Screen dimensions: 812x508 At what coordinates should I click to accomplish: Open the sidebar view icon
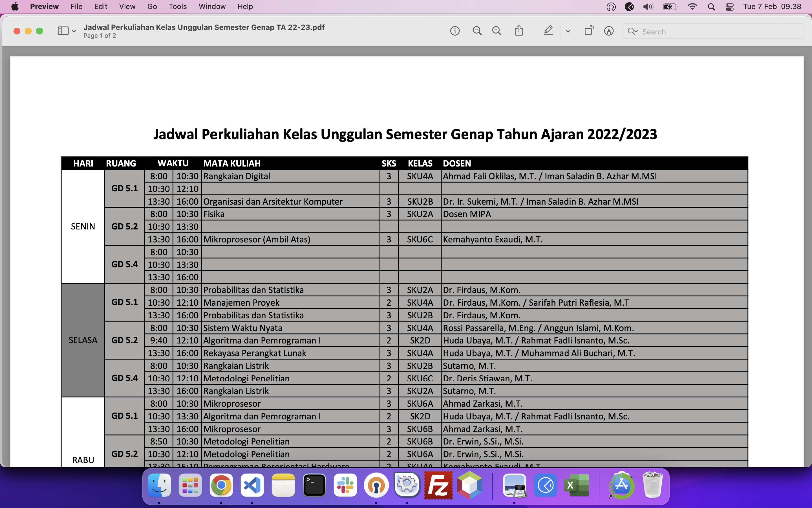click(x=63, y=31)
